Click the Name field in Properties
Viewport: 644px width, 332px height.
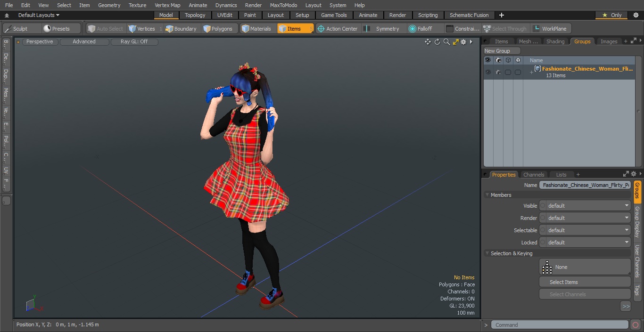coord(585,185)
